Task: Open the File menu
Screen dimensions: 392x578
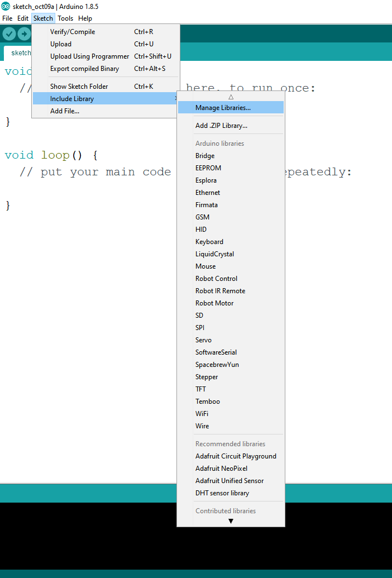Action: pyautogui.click(x=7, y=18)
